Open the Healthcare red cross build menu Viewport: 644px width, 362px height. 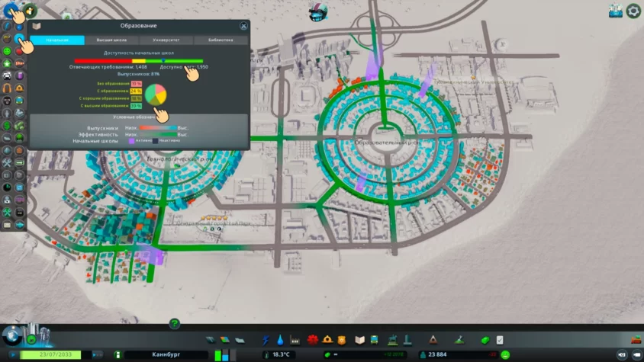click(x=313, y=340)
